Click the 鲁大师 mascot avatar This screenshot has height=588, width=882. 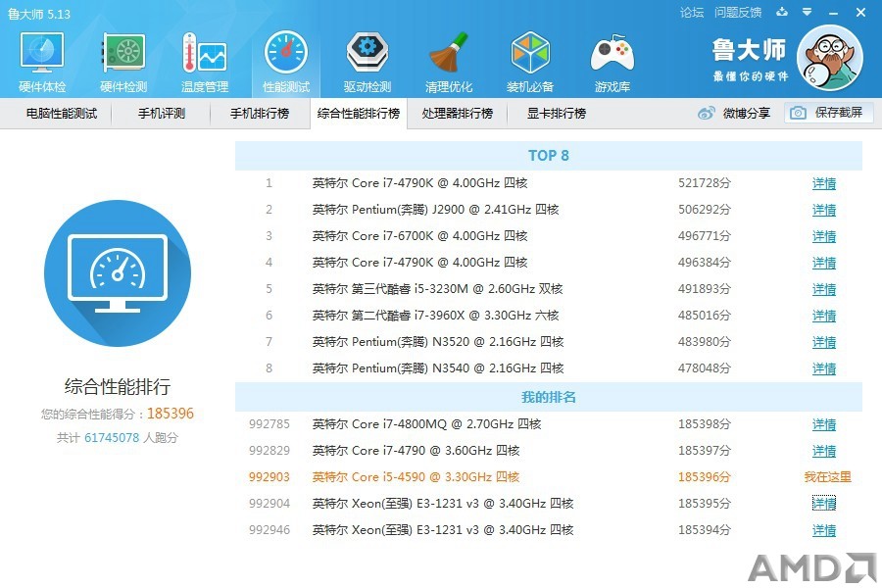click(x=830, y=59)
